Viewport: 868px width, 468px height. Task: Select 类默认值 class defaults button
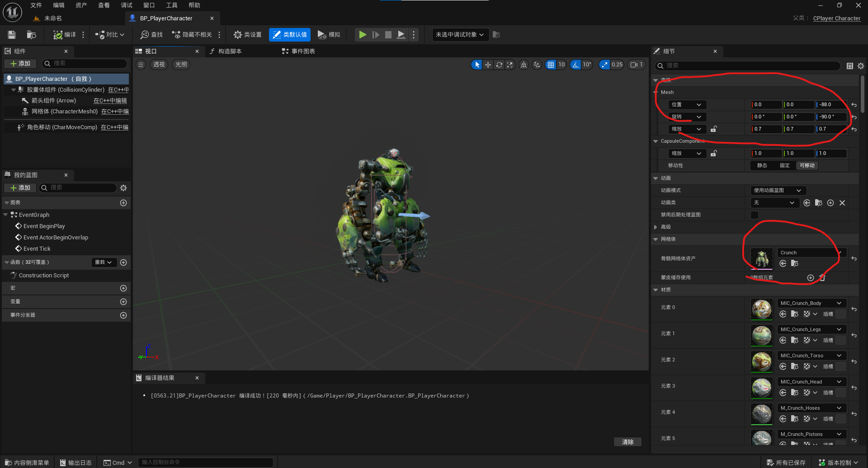coord(290,35)
